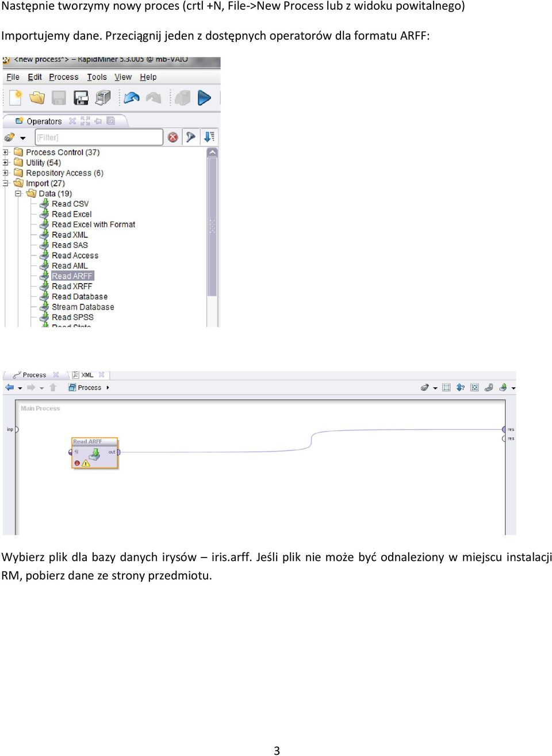Screen dimensions: 552x756
Task: Open dropdown next to back arrow
Action: (20, 388)
